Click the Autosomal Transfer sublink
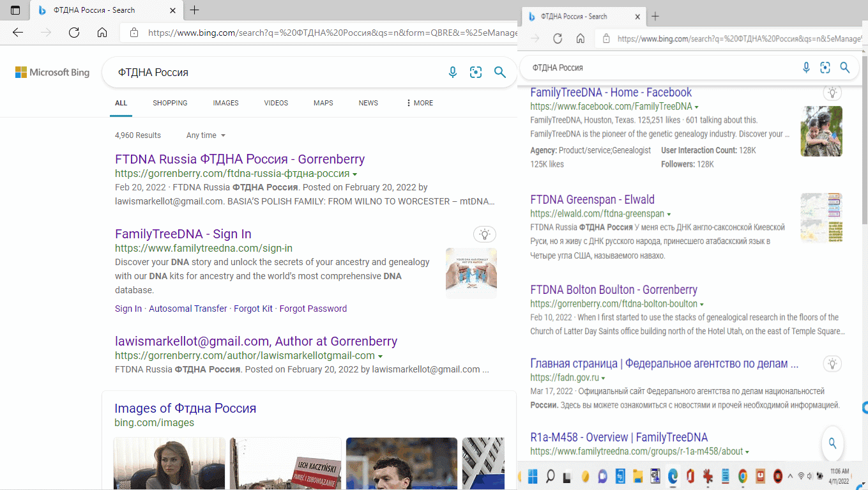This screenshot has width=868, height=490. coord(188,309)
